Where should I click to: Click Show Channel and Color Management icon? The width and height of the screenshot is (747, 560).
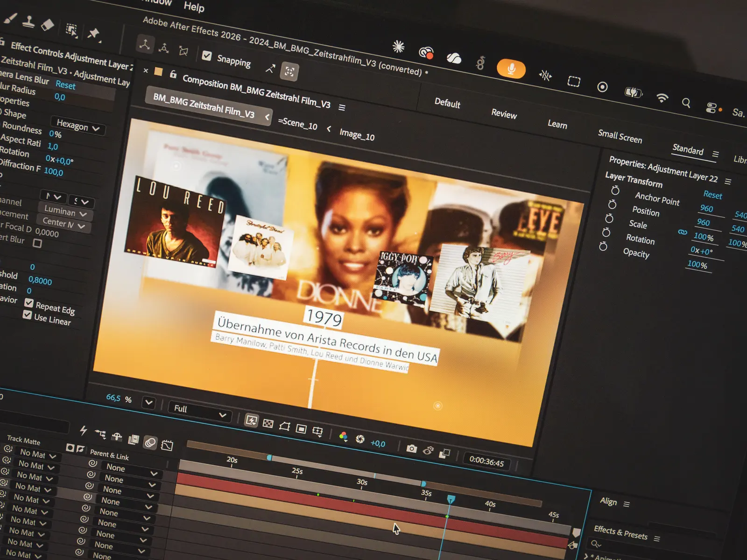(x=343, y=436)
